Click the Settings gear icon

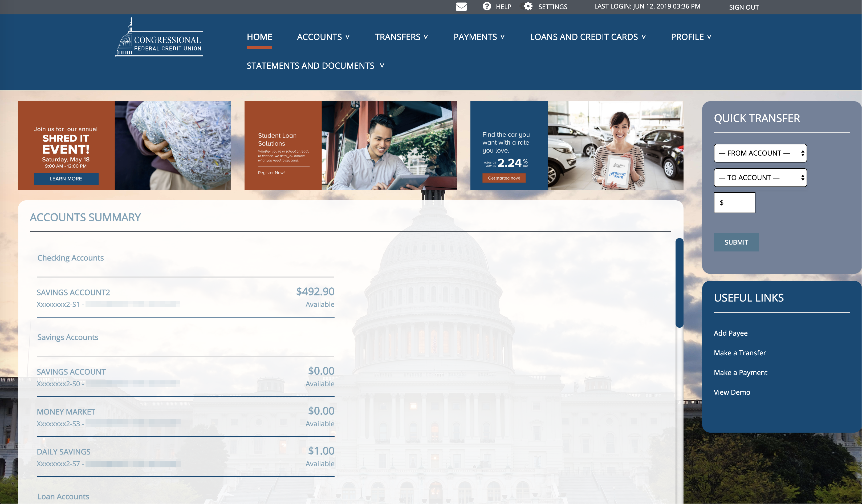point(528,6)
